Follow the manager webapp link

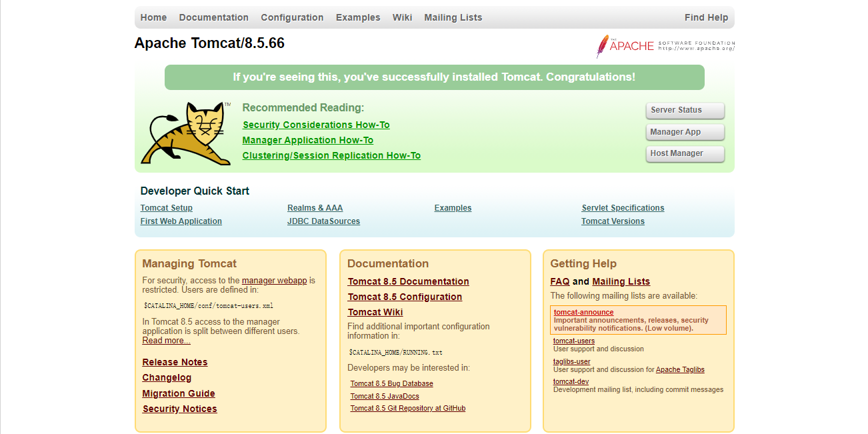(x=274, y=281)
